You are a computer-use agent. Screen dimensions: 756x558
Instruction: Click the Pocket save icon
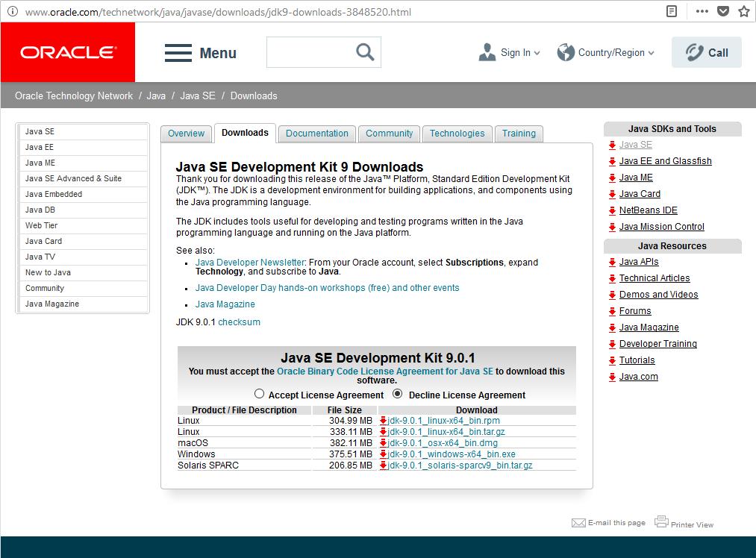pos(723,11)
